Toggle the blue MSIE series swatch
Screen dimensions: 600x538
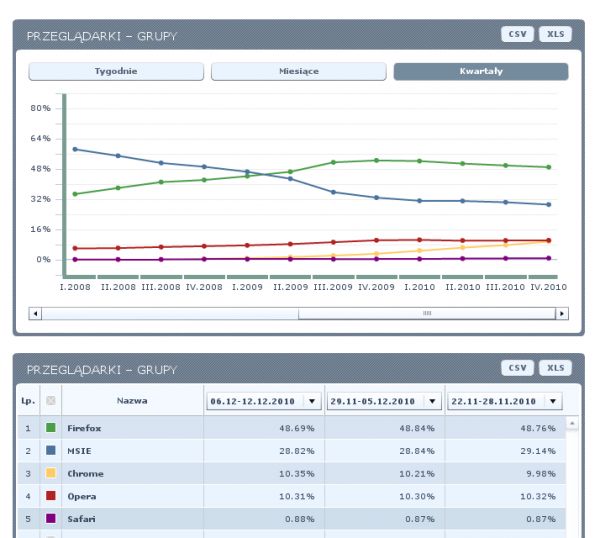point(51,450)
